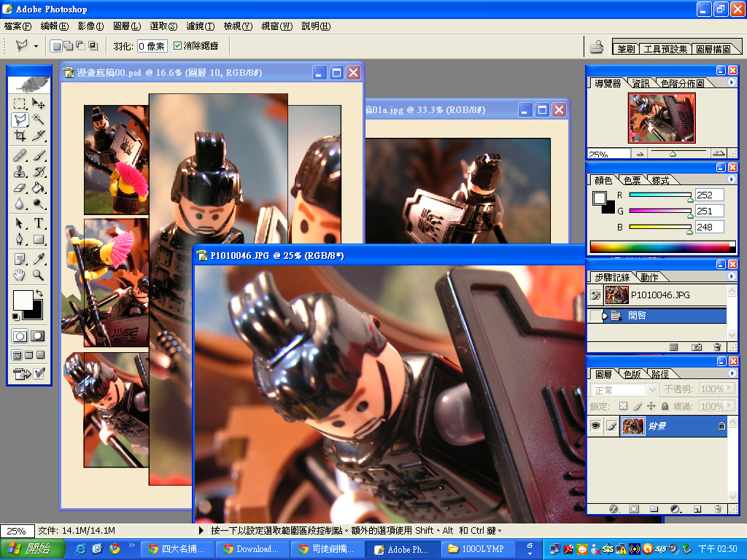Open 筆刷 palette well tab
The height and width of the screenshot is (560, 747).
click(x=626, y=49)
